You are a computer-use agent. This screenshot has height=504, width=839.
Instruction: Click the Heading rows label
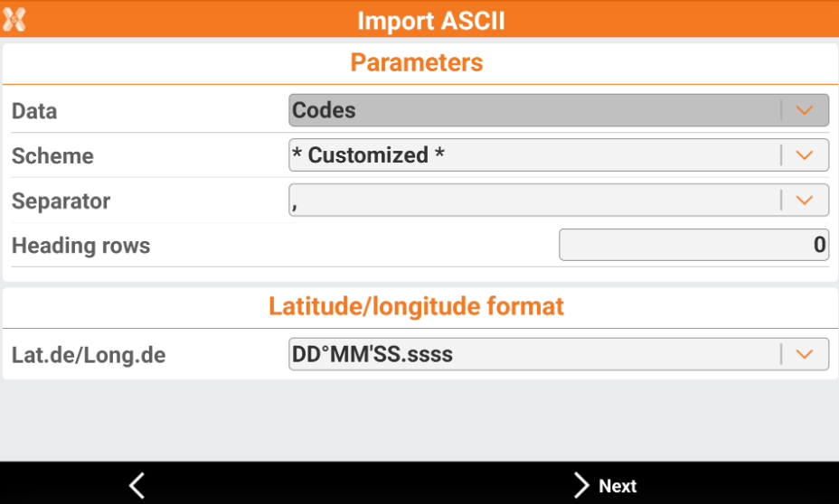tap(80, 246)
